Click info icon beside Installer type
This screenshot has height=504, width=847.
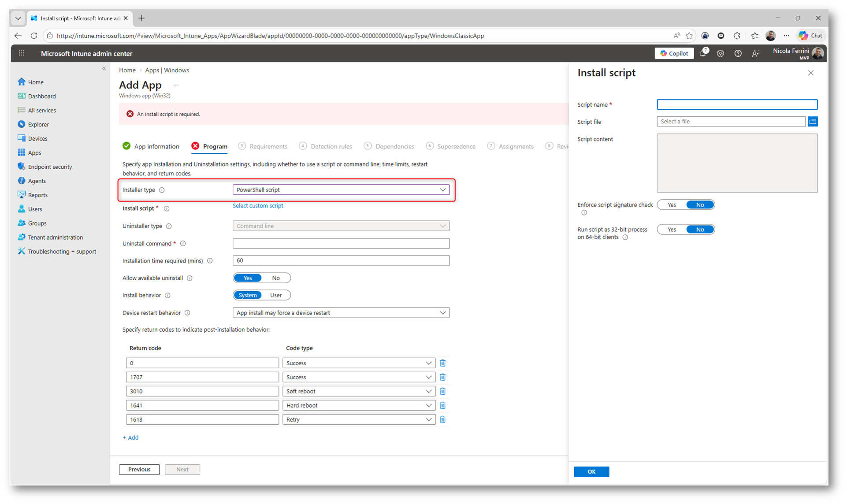tap(162, 190)
